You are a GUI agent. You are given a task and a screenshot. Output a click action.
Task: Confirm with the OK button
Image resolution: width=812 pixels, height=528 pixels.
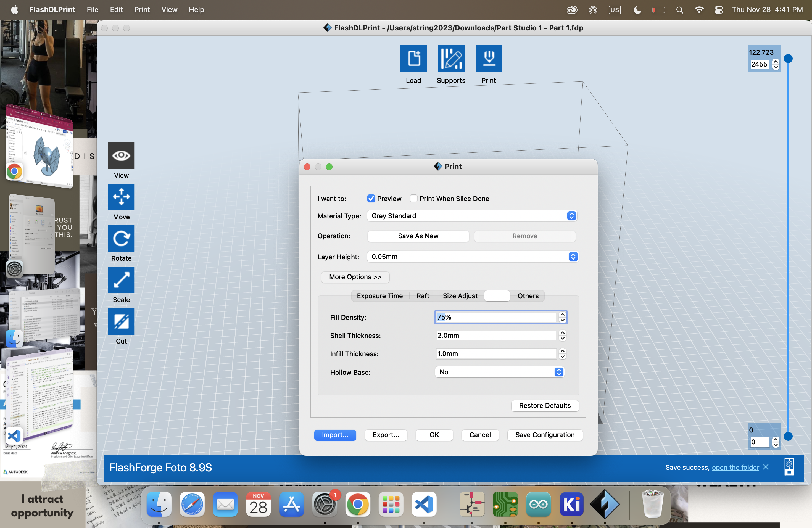(434, 435)
